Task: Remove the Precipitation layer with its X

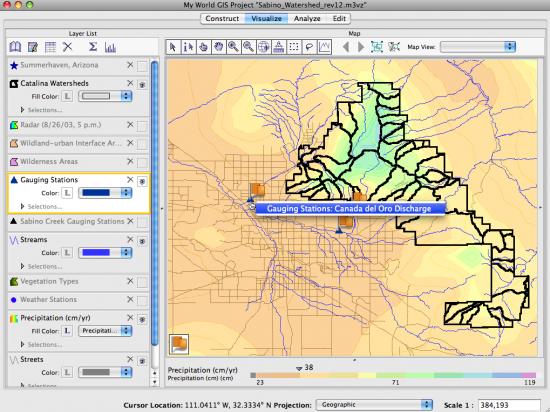Action: tap(130, 318)
